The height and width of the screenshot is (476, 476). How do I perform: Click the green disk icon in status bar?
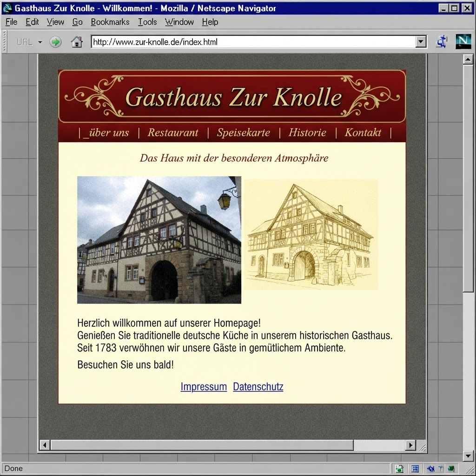point(399,469)
